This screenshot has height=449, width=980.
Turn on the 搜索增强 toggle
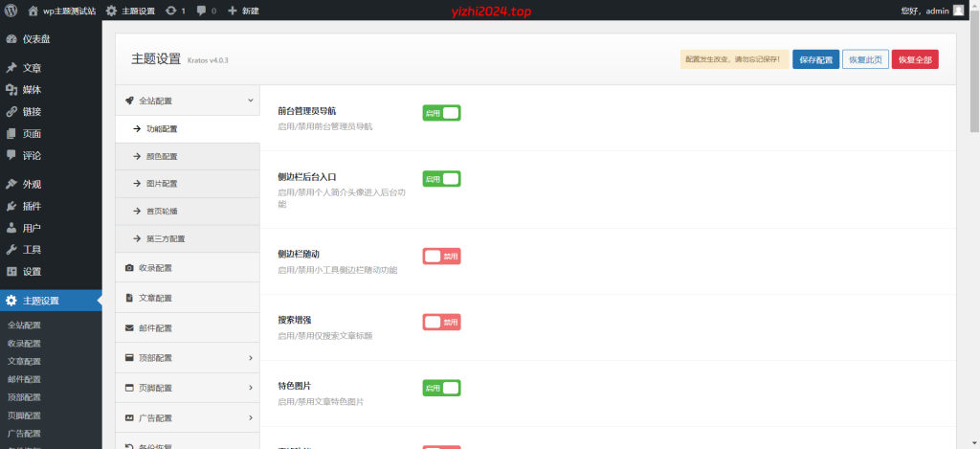[x=441, y=322]
